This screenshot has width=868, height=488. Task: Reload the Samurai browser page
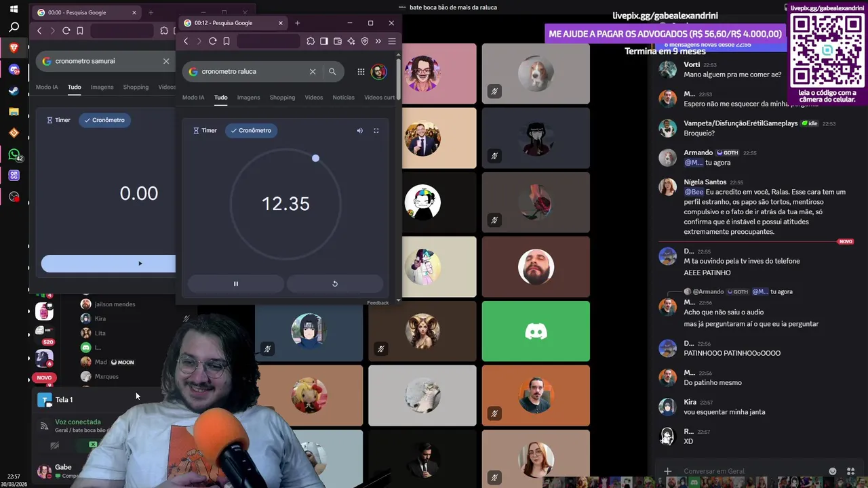[x=66, y=30]
